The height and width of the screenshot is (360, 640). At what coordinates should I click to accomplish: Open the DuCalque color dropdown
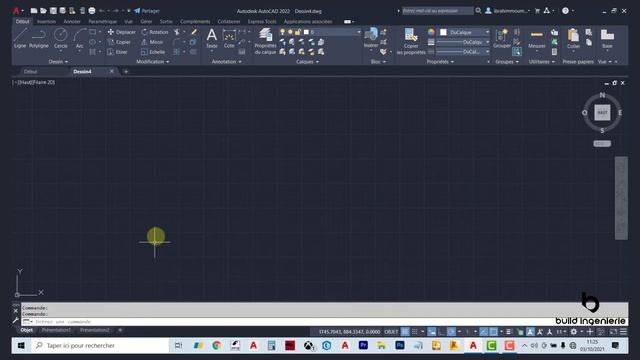coord(487,32)
